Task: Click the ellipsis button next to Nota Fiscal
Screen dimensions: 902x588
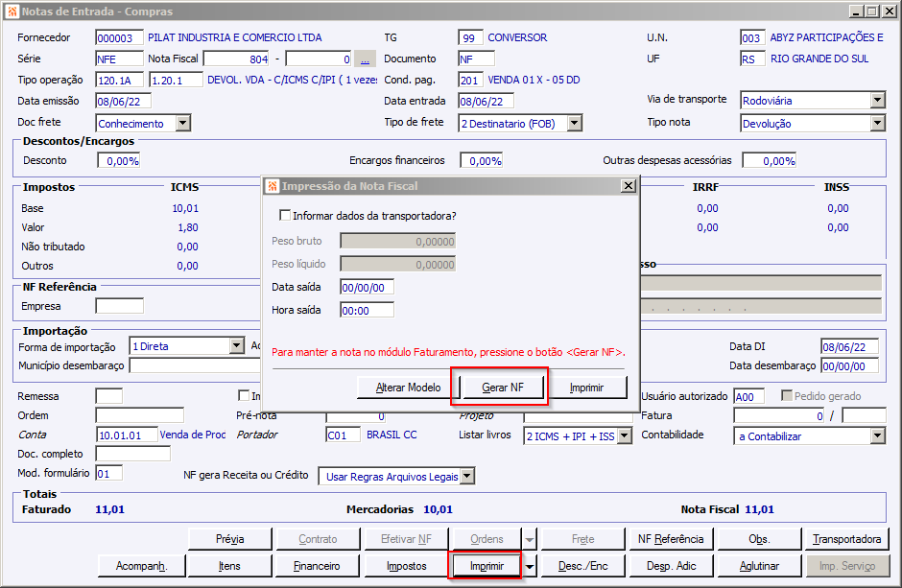Action: pos(365,59)
